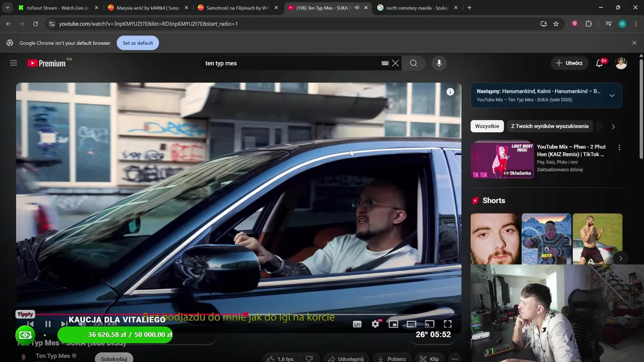The height and width of the screenshot is (362, 644).
Task: Set Chrome as default browser
Action: (138, 43)
